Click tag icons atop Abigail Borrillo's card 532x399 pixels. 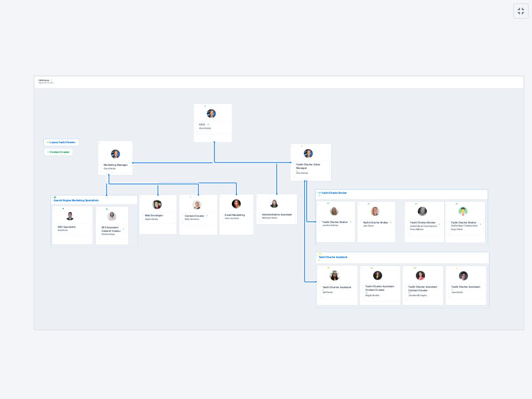pyautogui.click(x=372, y=268)
